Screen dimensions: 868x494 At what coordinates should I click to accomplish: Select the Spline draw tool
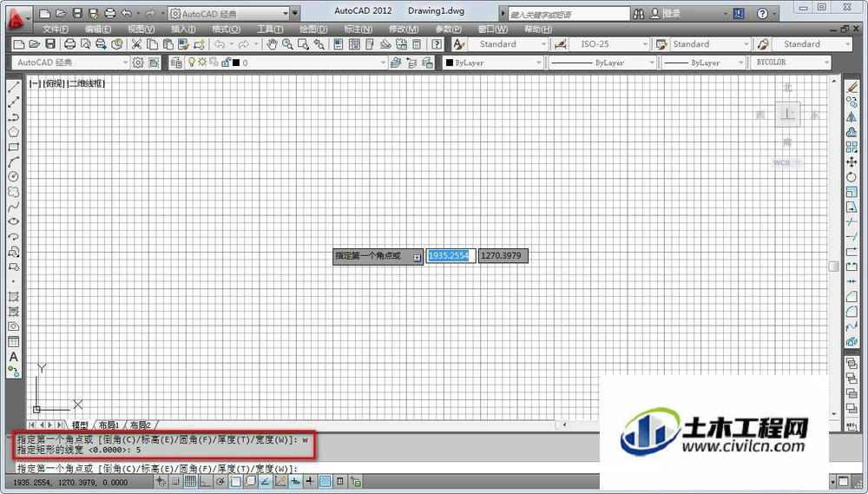pos(14,207)
